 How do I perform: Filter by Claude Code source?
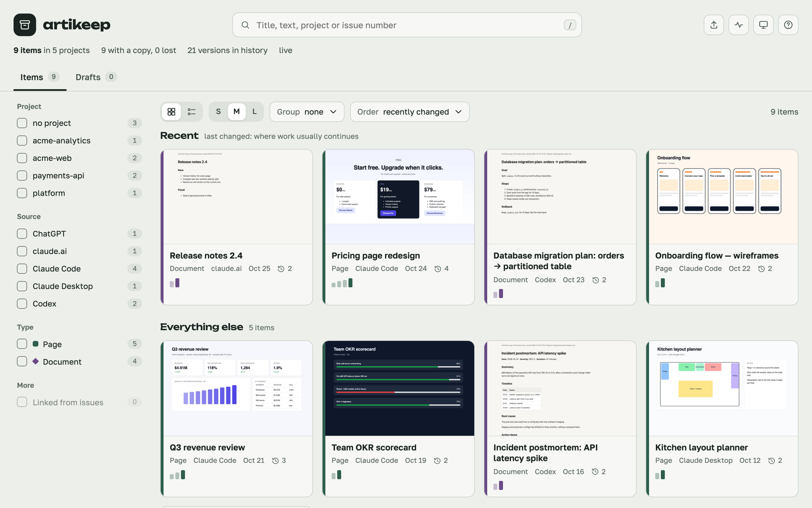tap(22, 269)
